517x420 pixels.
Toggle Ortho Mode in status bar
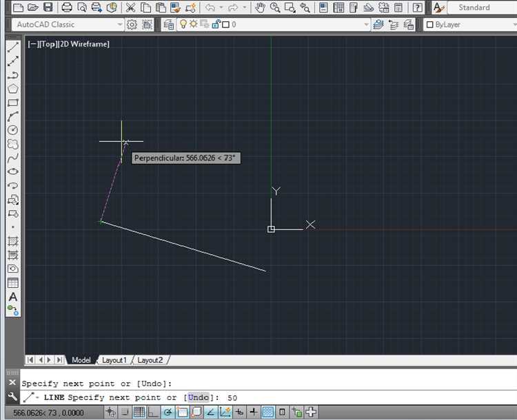click(x=153, y=412)
